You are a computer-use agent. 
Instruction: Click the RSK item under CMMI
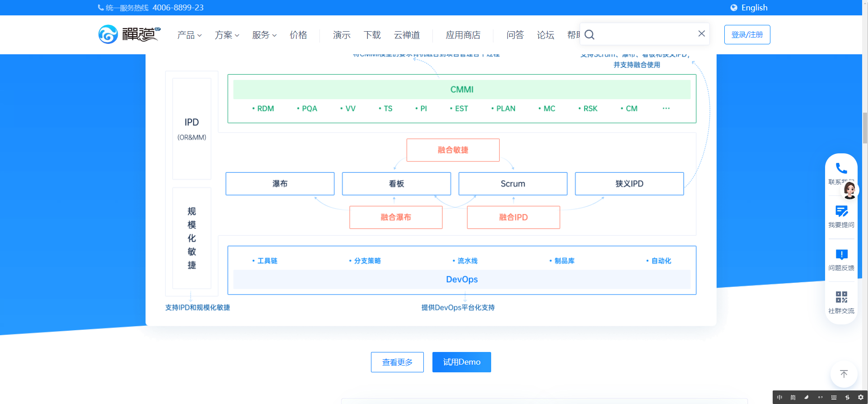coord(588,109)
